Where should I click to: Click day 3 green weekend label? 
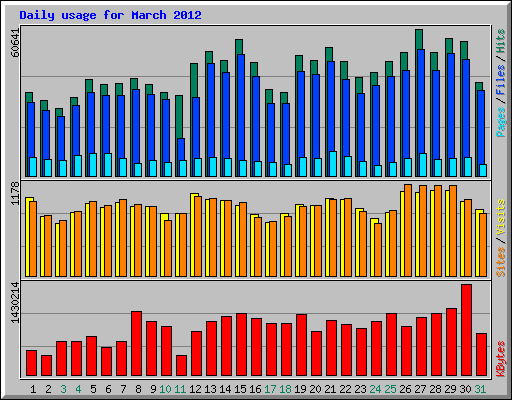pos(63,389)
